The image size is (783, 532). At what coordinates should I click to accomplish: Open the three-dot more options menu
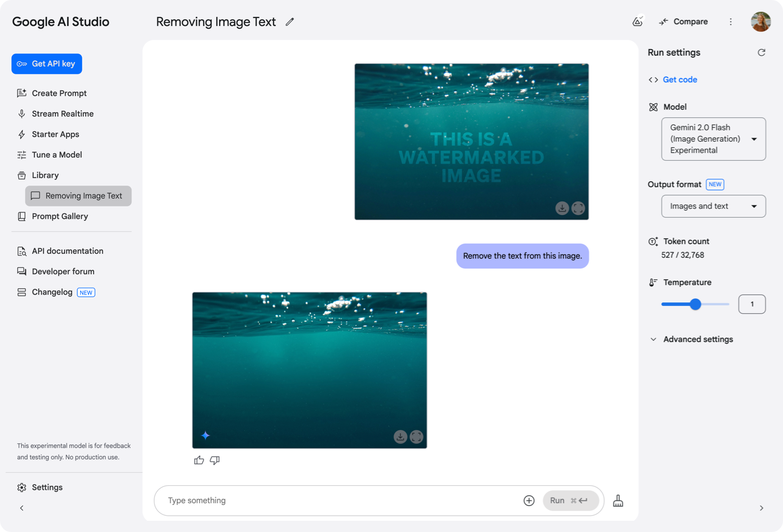tap(731, 21)
